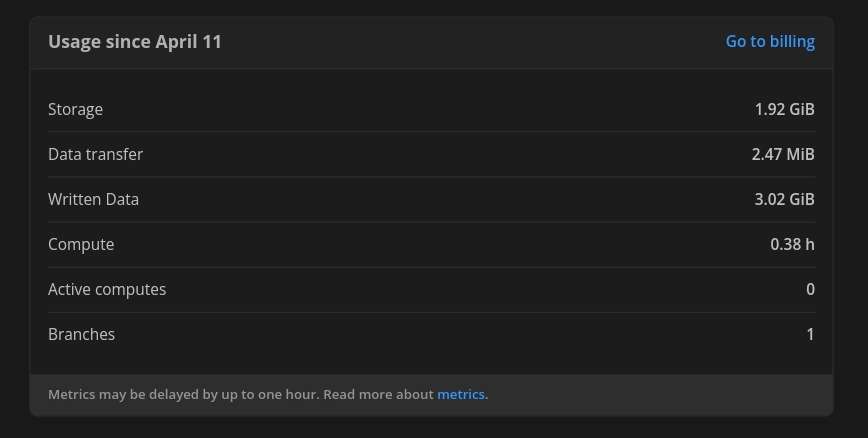Click the Read more about text in footer
Screen dimensions: 868x438
(x=380, y=395)
